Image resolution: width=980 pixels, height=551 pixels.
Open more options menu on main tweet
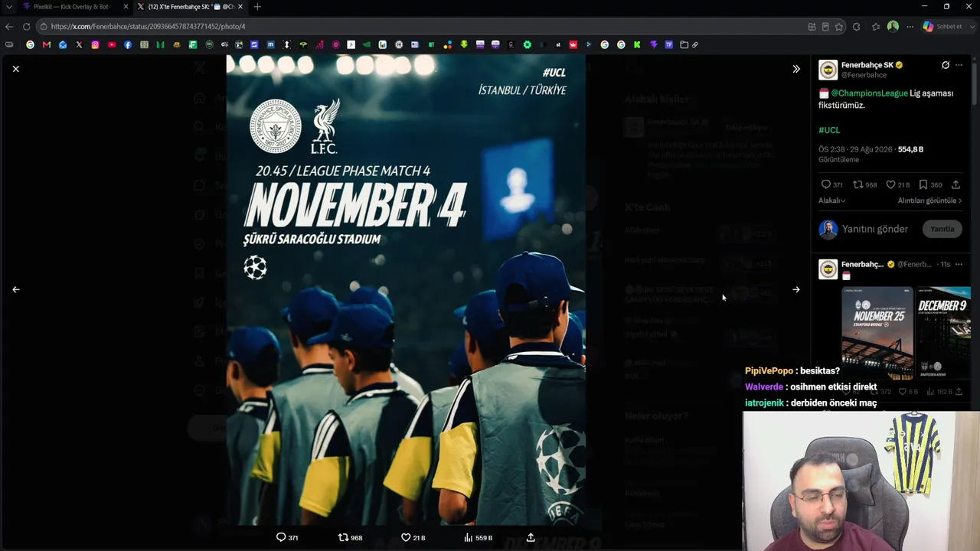(959, 65)
